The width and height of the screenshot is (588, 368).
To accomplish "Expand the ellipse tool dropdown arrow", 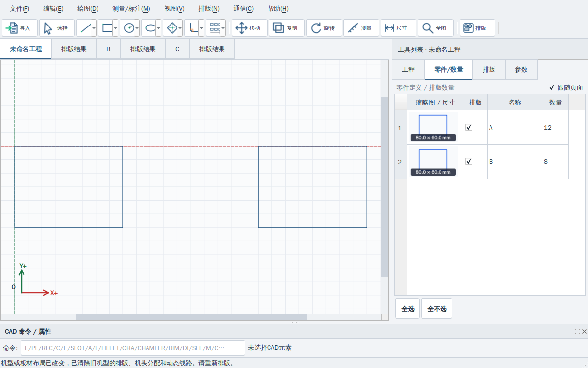I will pos(158,28).
